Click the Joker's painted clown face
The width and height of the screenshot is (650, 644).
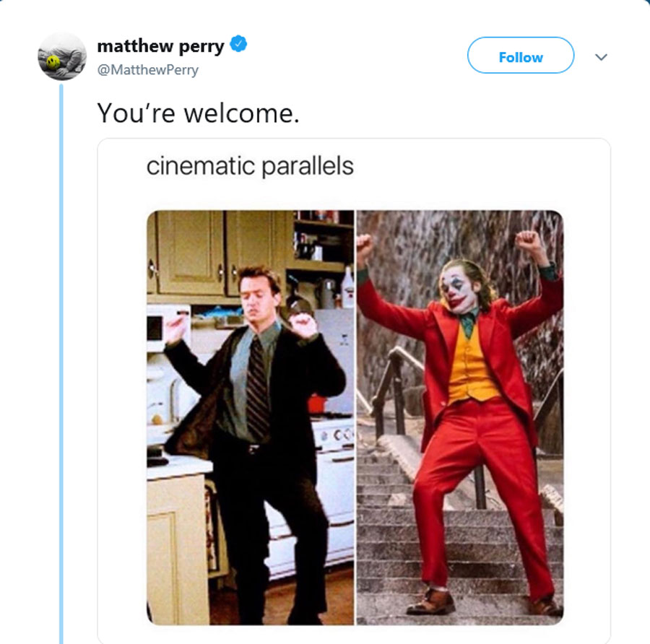459,292
